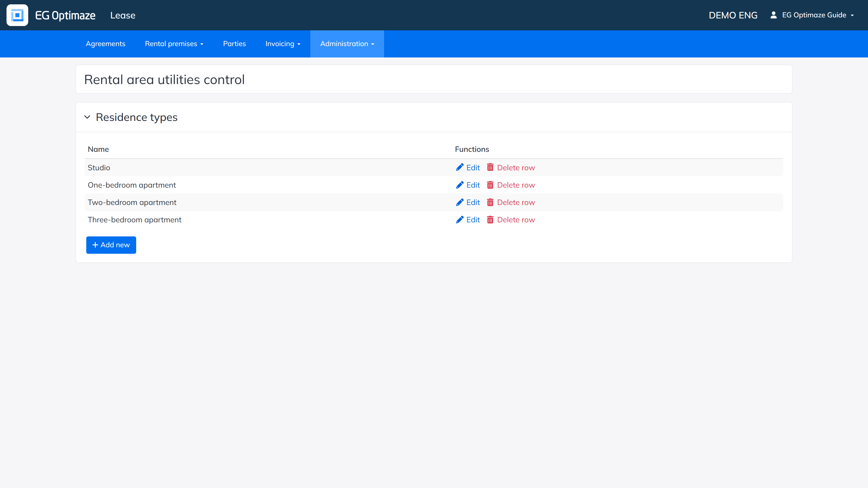Image resolution: width=868 pixels, height=488 pixels.
Task: Click the Rental area utilities control title
Action: [164, 79]
